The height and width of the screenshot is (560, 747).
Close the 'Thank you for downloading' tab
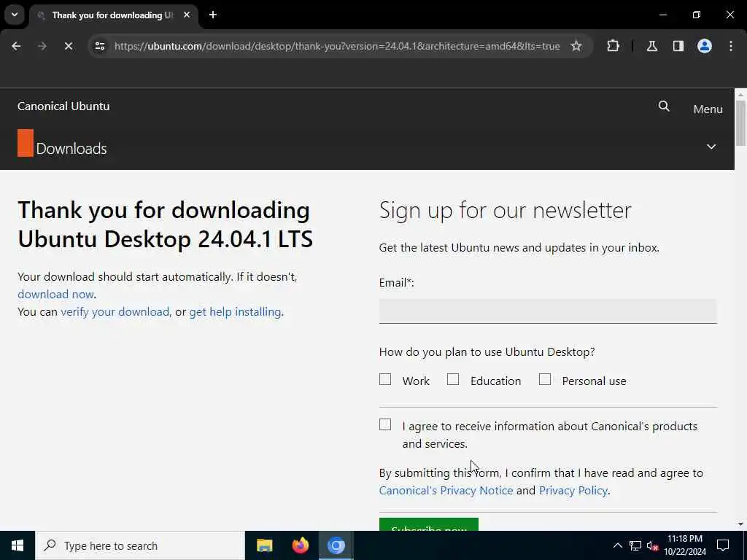click(187, 15)
